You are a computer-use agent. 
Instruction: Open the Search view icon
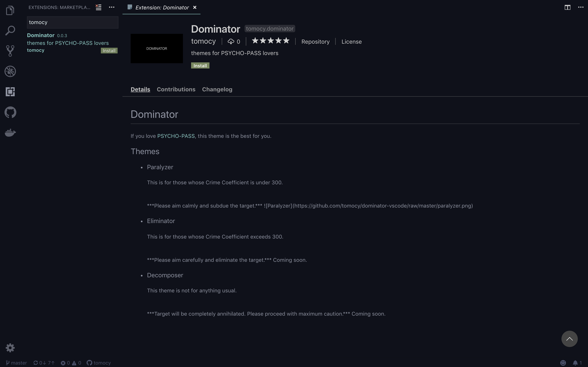coord(10,31)
